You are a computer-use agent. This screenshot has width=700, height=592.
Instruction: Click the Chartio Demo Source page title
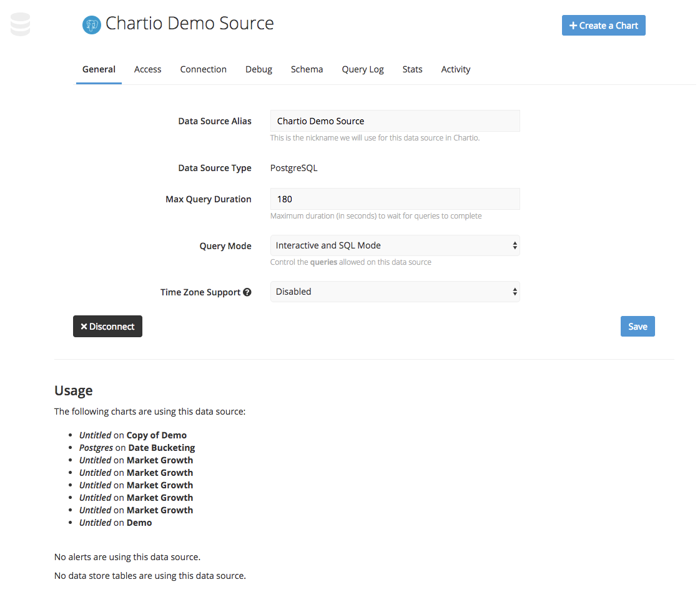[190, 23]
